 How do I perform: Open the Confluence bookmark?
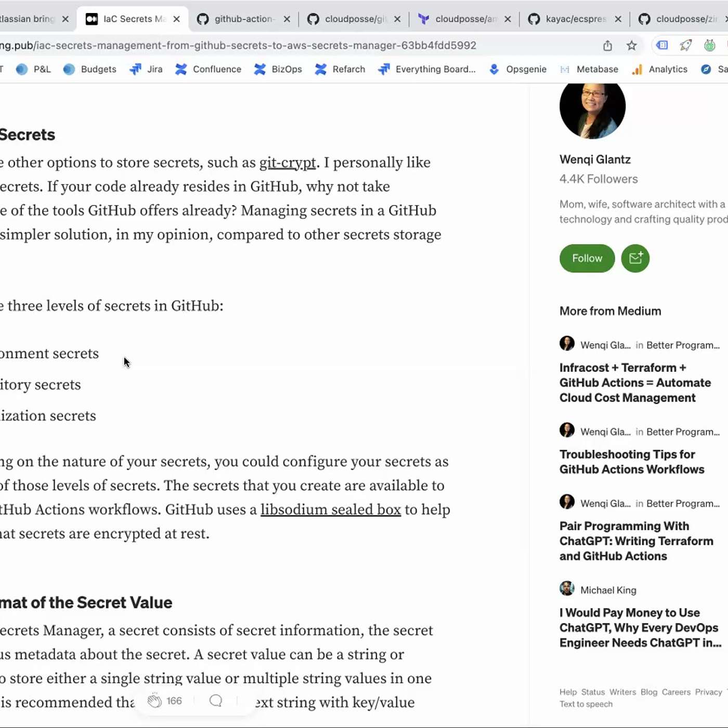pyautogui.click(x=208, y=69)
